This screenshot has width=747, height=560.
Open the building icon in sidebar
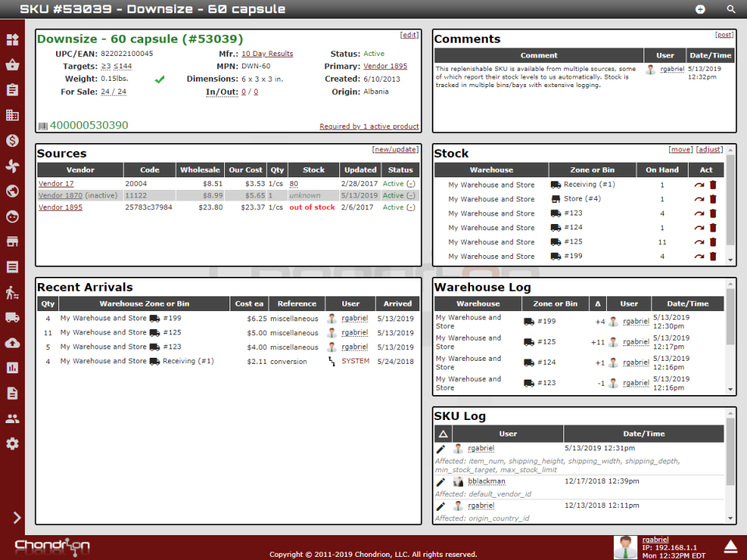[x=12, y=115]
